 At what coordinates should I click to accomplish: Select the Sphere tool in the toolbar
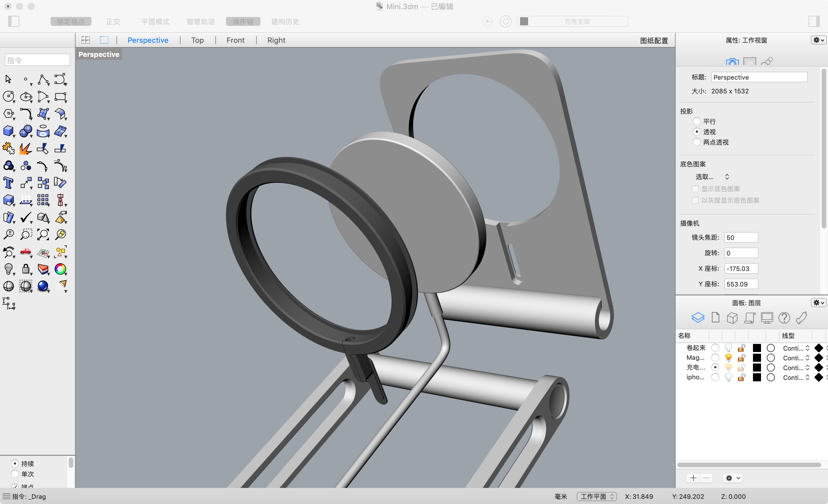[26, 131]
